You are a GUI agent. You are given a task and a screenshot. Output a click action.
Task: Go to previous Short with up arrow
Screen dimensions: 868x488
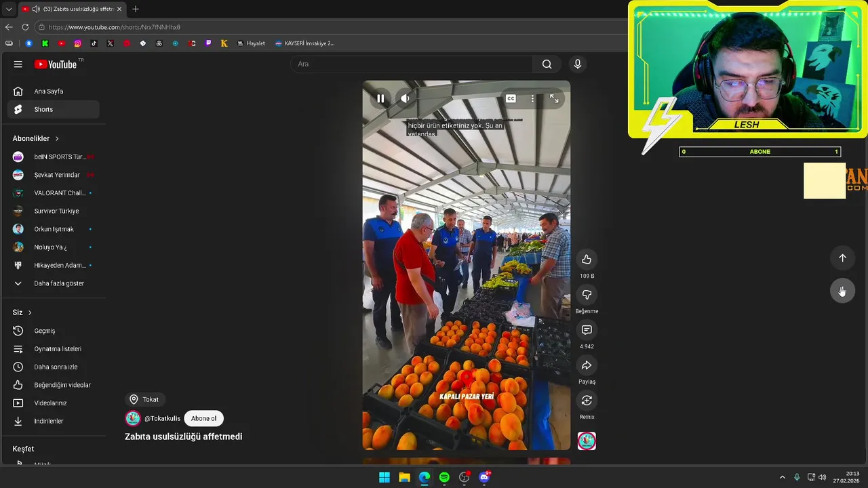pyautogui.click(x=842, y=258)
